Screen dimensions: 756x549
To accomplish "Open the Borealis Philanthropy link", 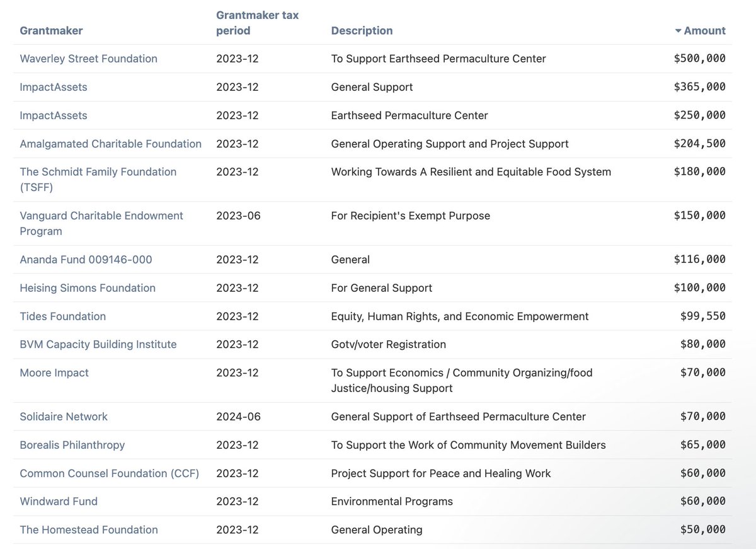I will pyautogui.click(x=72, y=445).
